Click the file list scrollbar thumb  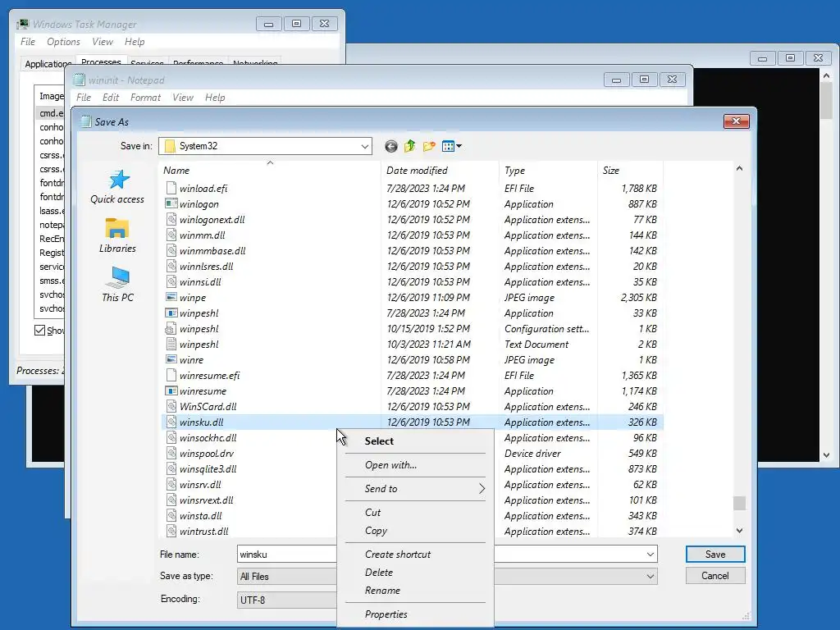coord(739,503)
